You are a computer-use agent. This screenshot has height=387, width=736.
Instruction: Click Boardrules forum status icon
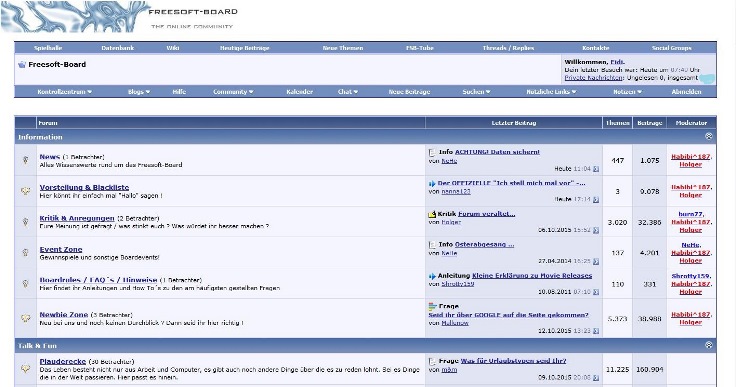click(x=25, y=283)
